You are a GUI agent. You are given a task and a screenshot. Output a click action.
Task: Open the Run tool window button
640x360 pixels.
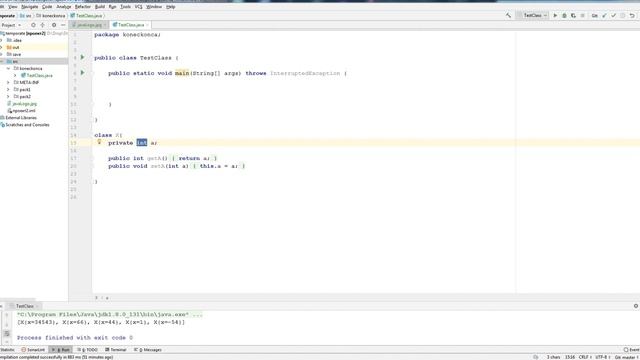click(61, 350)
